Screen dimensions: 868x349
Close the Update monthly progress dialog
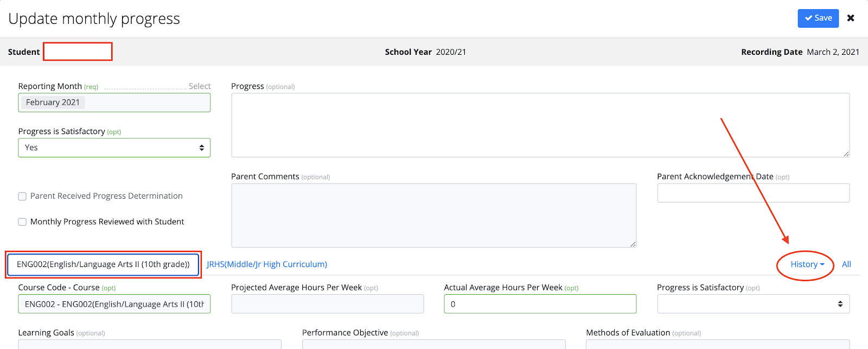point(851,18)
